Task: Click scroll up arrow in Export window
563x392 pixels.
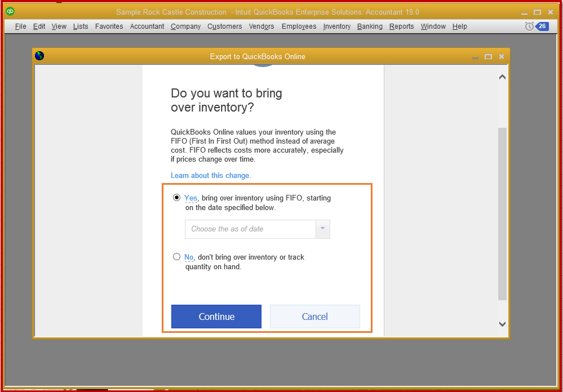Action: click(502, 77)
